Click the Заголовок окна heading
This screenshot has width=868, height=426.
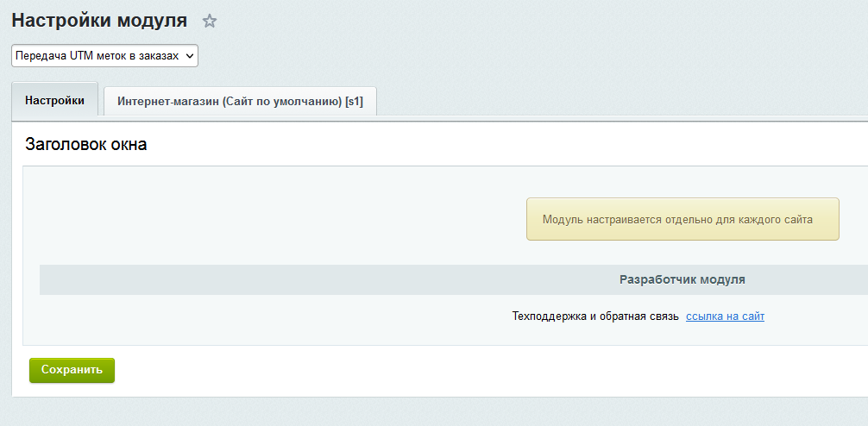pos(86,145)
